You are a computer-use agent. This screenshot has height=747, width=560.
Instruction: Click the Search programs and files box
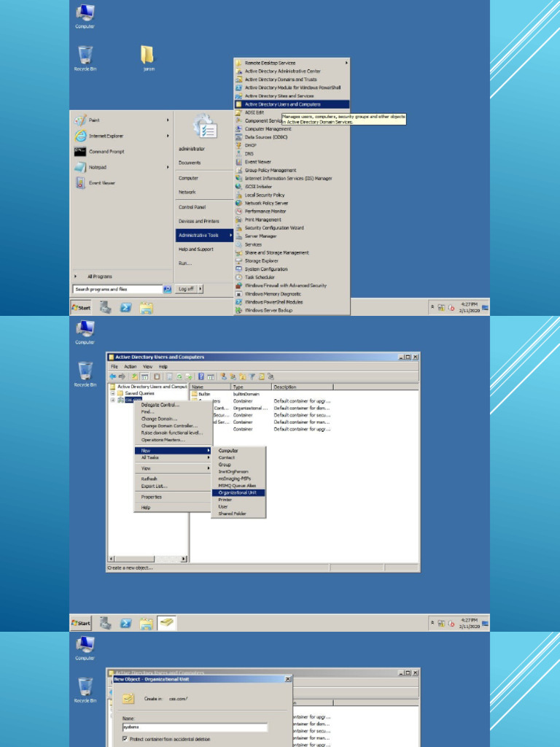point(117,289)
